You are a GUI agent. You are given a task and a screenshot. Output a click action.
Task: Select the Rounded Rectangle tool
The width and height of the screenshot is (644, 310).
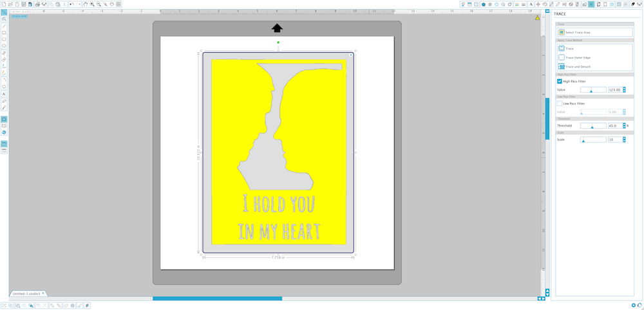[x=4, y=39]
